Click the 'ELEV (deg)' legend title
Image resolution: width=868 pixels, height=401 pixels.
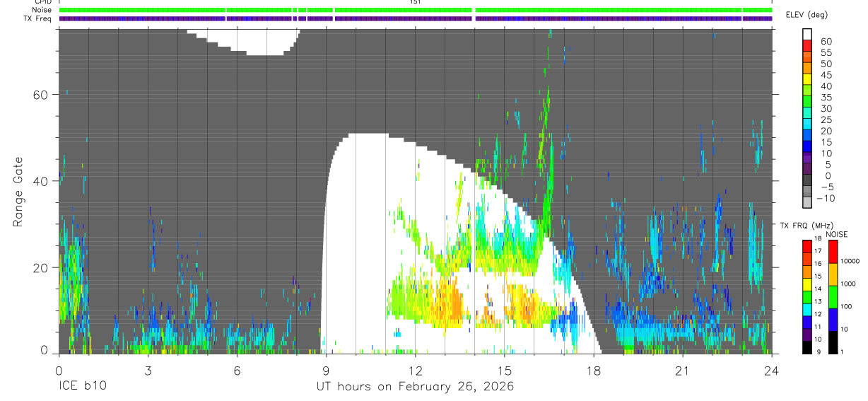tap(807, 15)
